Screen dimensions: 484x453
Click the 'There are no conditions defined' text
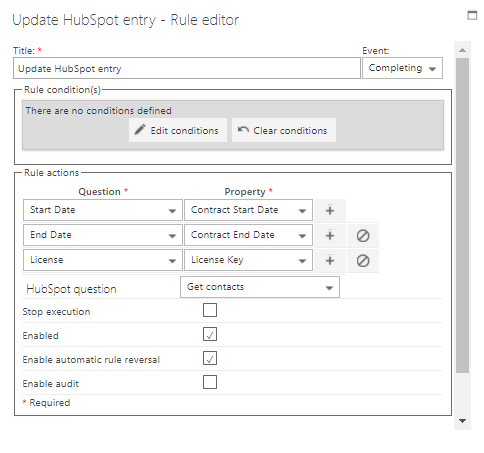99,111
